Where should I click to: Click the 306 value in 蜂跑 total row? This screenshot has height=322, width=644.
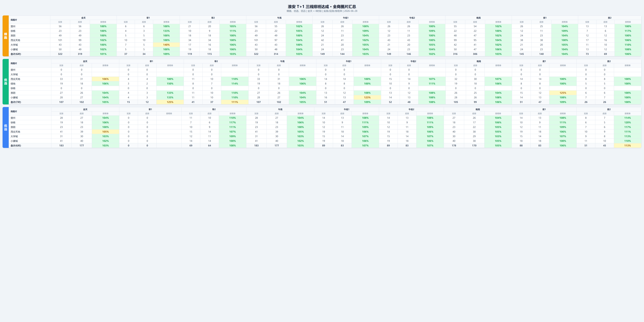click(x=475, y=54)
